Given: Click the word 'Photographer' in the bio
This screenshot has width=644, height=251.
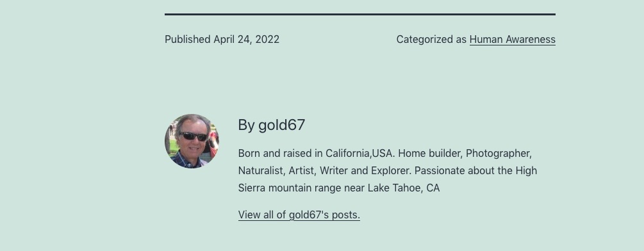Looking at the screenshot, I should tap(499, 154).
